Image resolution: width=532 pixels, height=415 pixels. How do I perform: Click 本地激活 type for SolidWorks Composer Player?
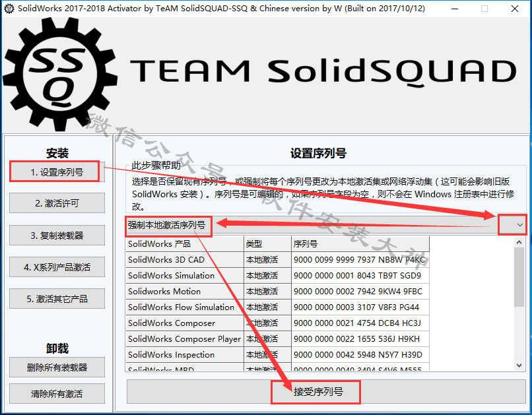click(268, 338)
